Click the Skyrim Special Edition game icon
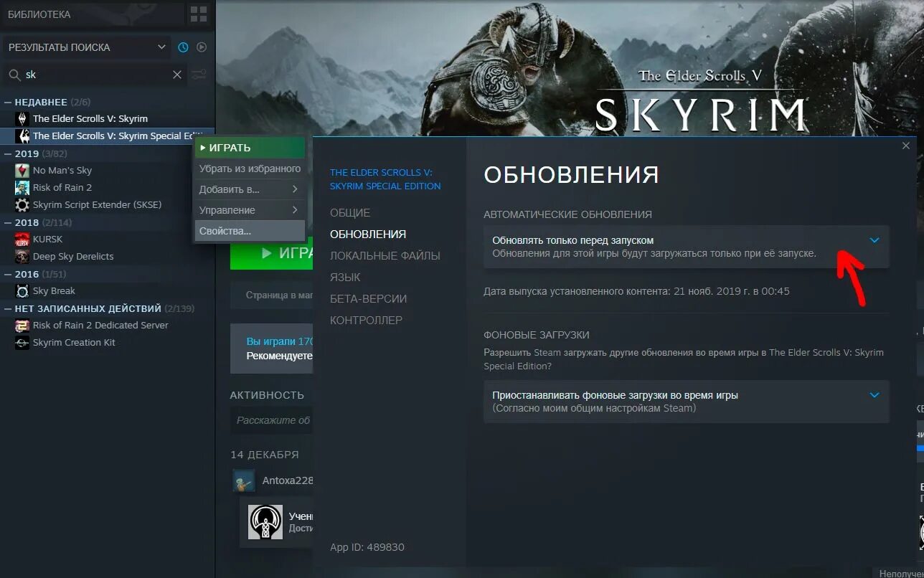This screenshot has height=578, width=924. click(22, 136)
